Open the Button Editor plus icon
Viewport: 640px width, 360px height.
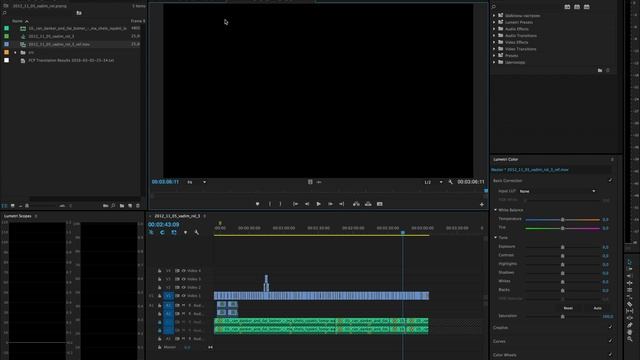point(482,204)
